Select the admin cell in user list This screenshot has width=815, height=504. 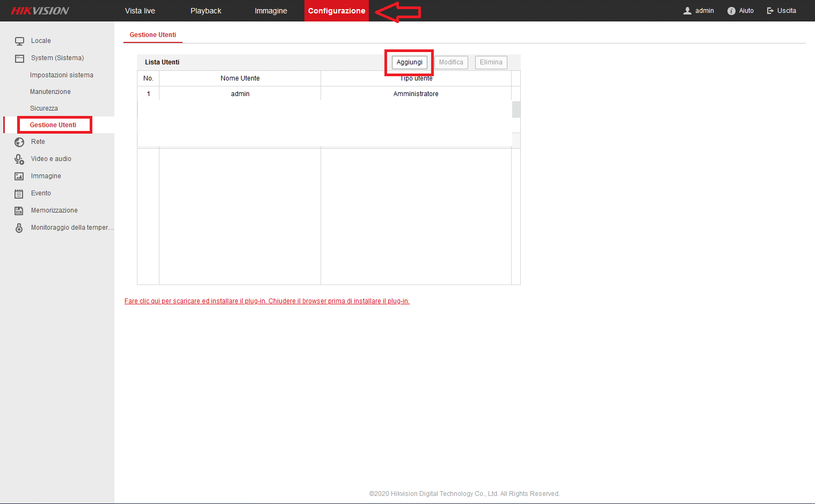coord(240,94)
